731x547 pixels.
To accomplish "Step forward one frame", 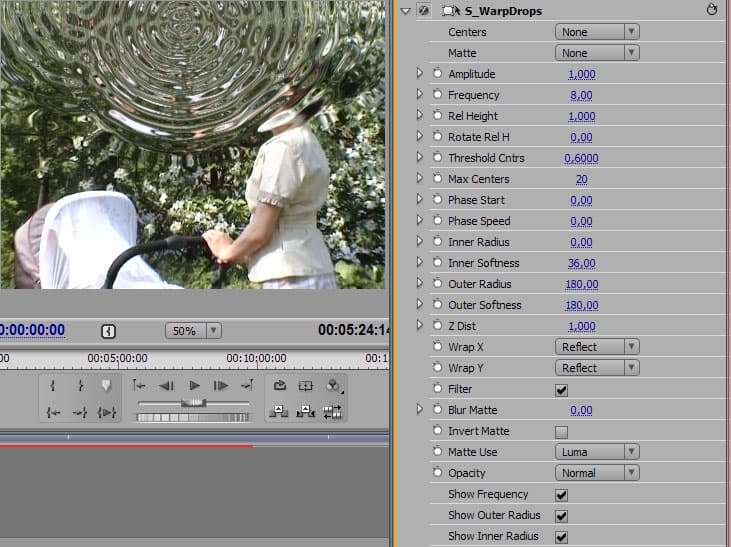I will point(221,386).
